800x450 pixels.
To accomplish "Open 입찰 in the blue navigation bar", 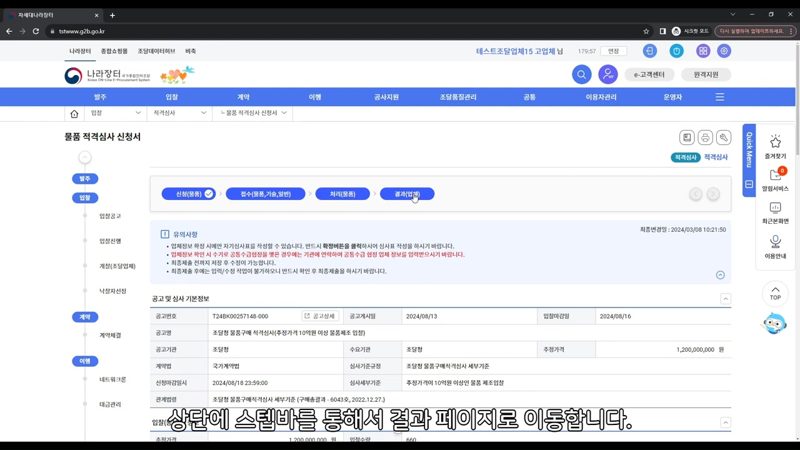I will click(171, 97).
